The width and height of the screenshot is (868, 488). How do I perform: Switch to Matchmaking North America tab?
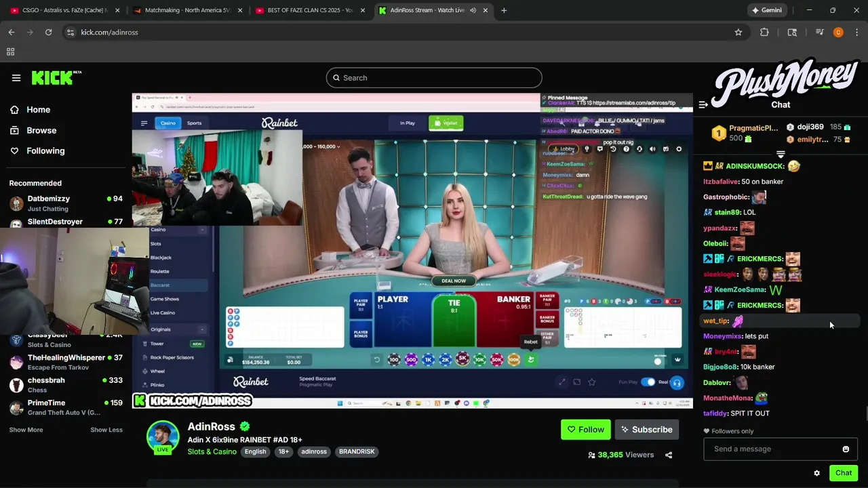(x=187, y=10)
